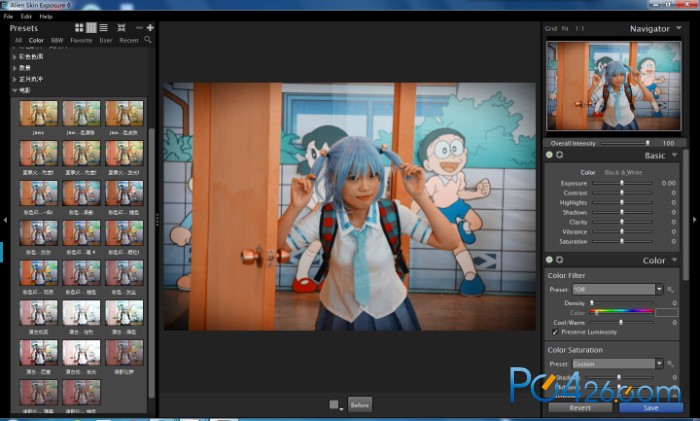Click the Clarity slider
Image resolution: width=700 pixels, height=421 pixels.
622,222
